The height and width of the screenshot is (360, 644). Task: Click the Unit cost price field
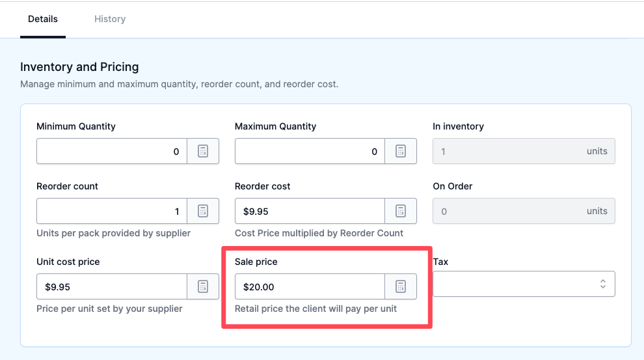click(112, 286)
